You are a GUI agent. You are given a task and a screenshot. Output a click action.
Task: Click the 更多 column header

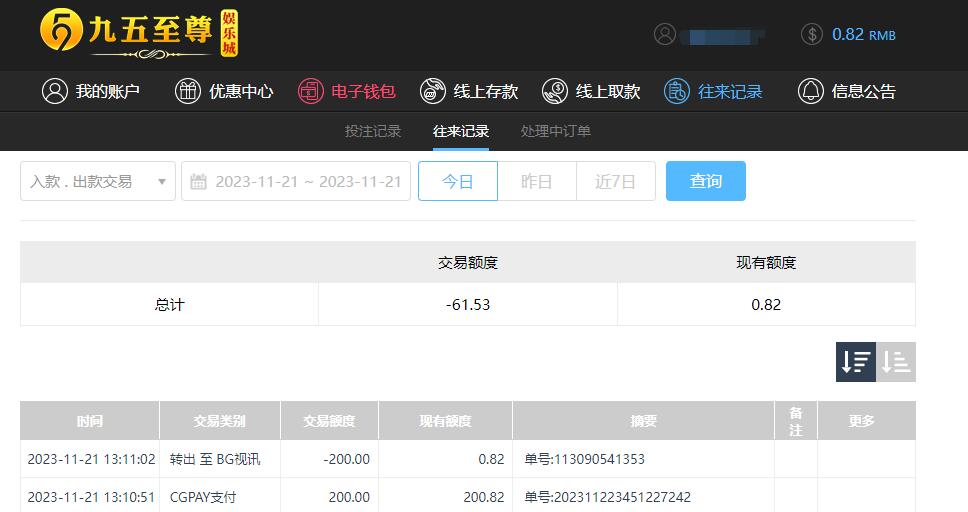point(866,421)
